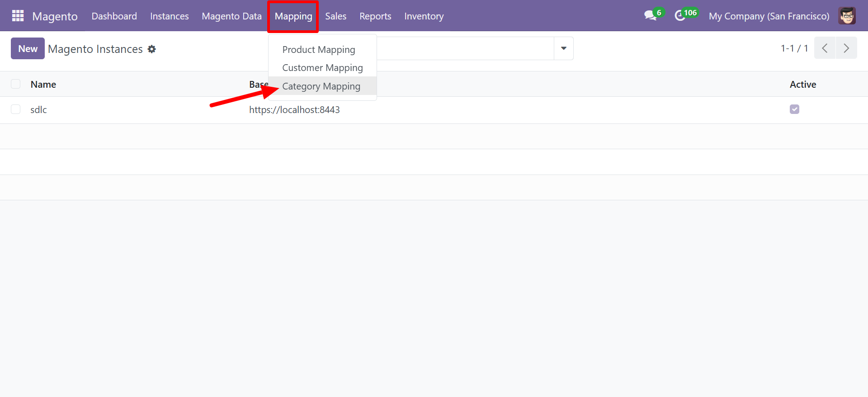Open the activities clock icon
868x397 pixels.
680,16
